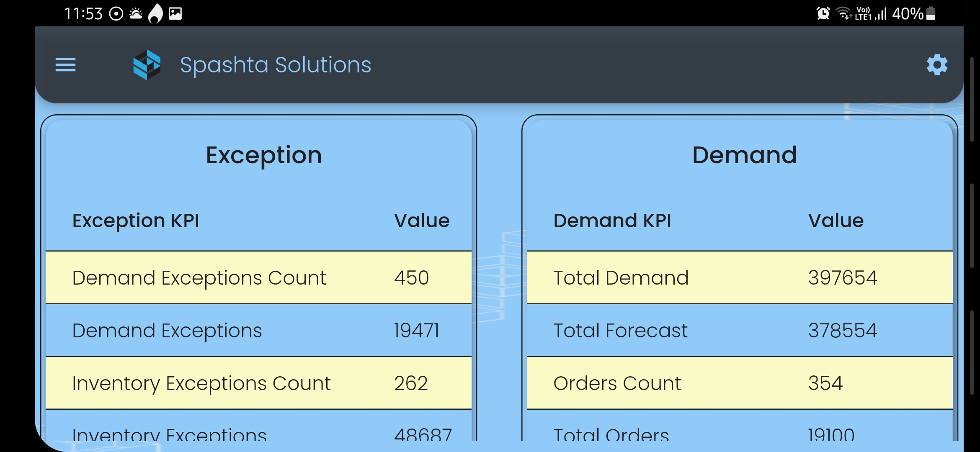
Task: Click the Spashta Solutions cube logo
Action: point(147,65)
